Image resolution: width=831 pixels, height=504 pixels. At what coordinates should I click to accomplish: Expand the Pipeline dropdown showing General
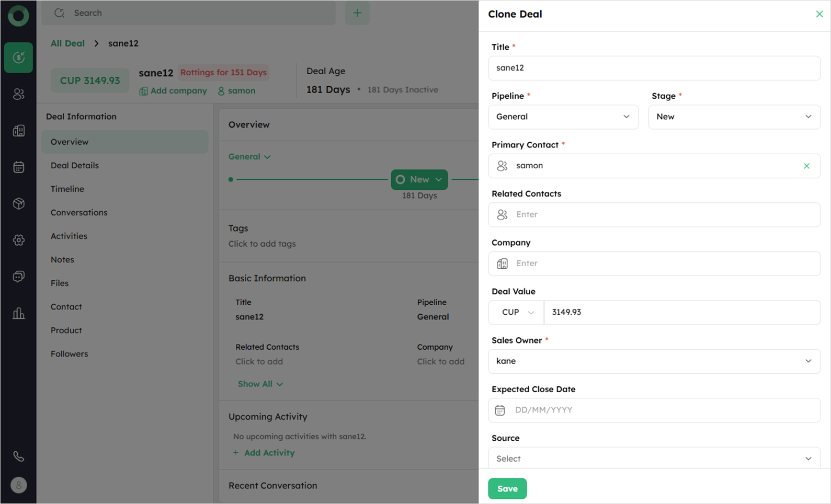[563, 117]
